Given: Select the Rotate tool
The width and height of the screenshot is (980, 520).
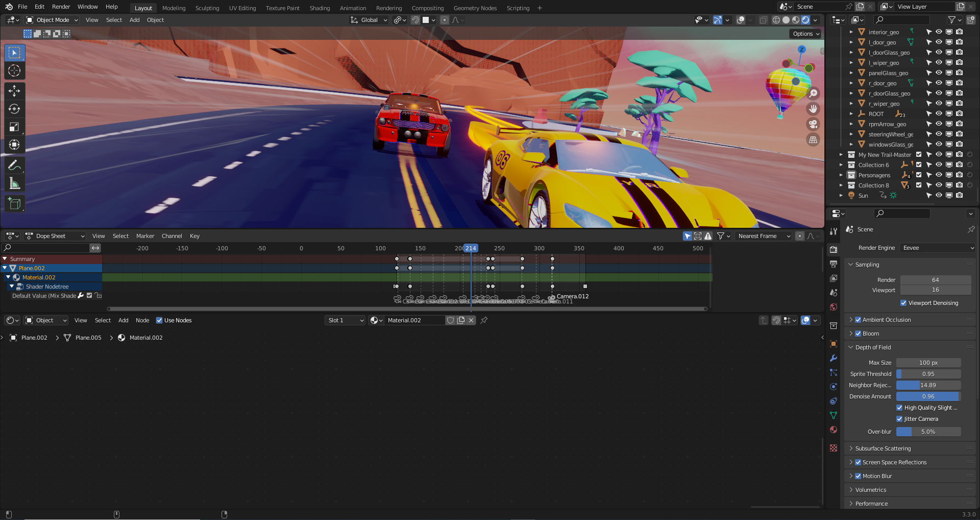Looking at the screenshot, I should tap(14, 109).
